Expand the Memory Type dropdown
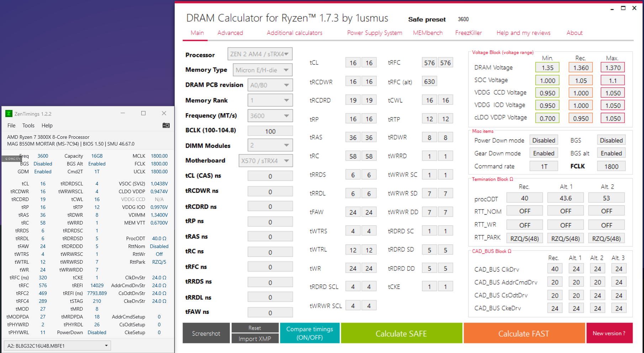The height and width of the screenshot is (353, 644). 263,70
